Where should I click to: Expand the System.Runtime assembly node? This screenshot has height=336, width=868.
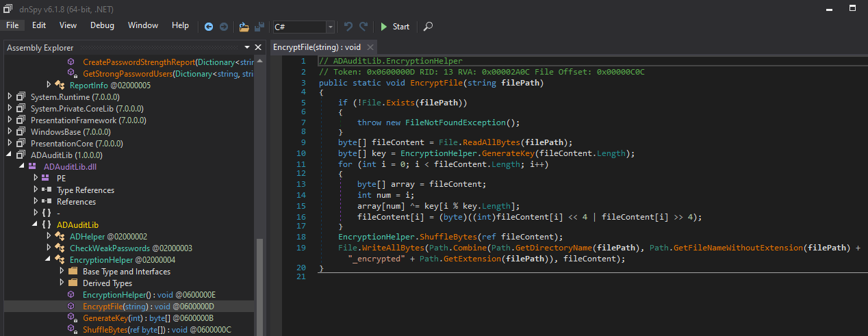(10, 96)
